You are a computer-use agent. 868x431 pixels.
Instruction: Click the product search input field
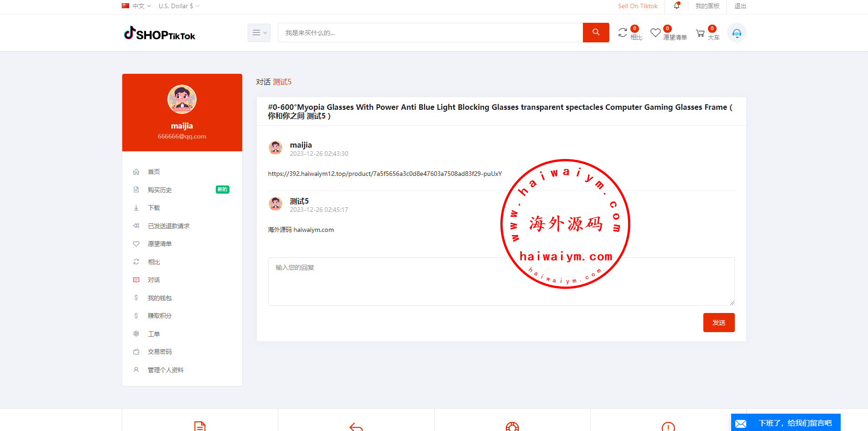(x=430, y=33)
